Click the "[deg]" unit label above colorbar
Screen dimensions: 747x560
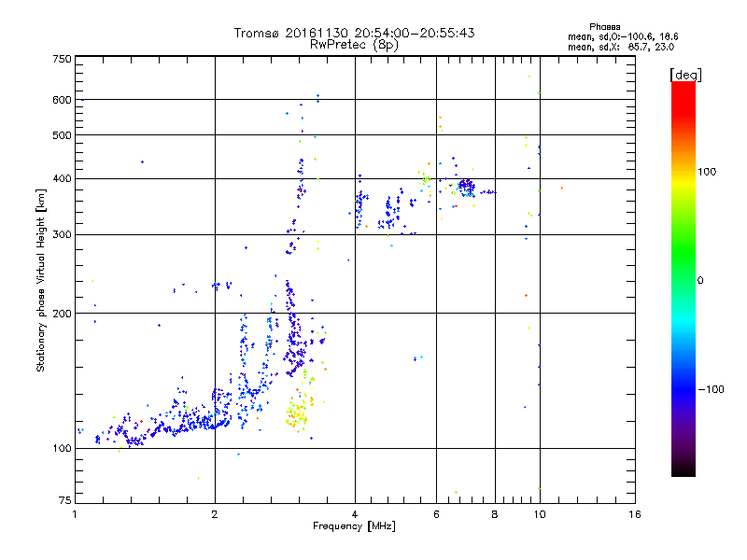pos(685,75)
